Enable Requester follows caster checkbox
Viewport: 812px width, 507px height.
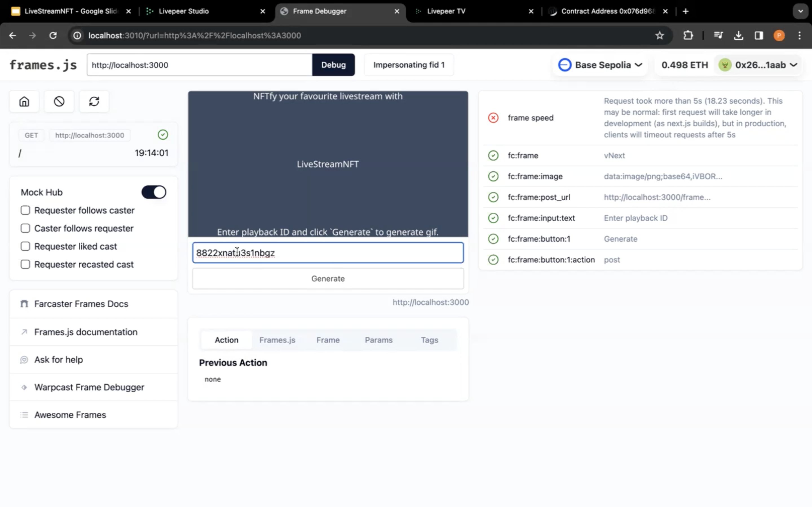pyautogui.click(x=25, y=210)
